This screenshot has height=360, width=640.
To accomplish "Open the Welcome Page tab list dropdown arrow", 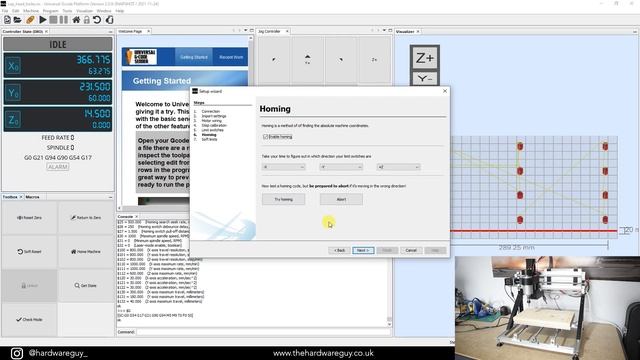I will tap(245, 31).
